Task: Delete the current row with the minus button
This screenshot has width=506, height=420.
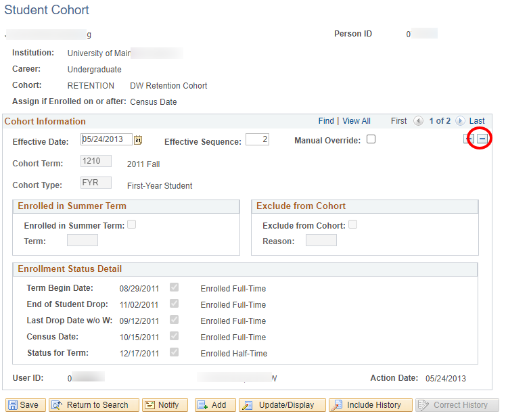Action: 482,139
